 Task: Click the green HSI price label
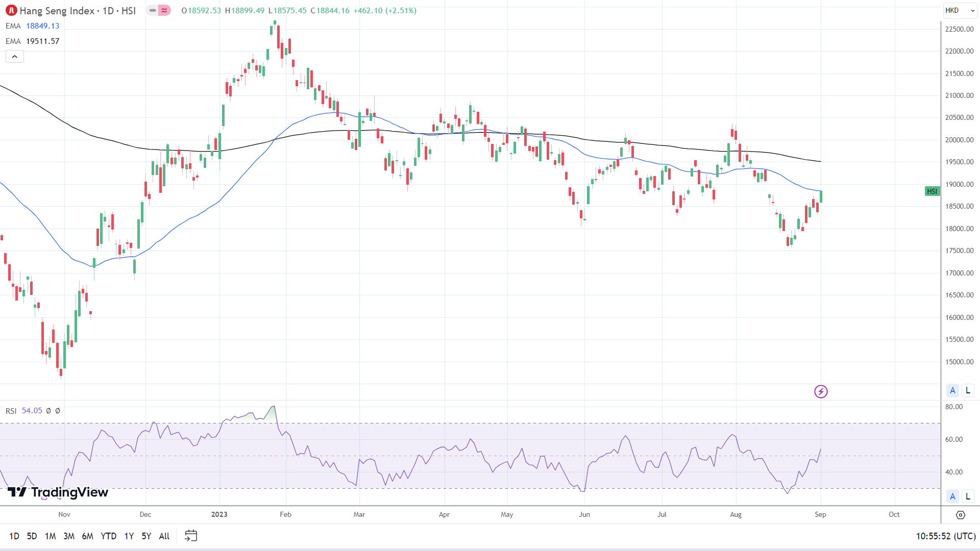click(933, 191)
